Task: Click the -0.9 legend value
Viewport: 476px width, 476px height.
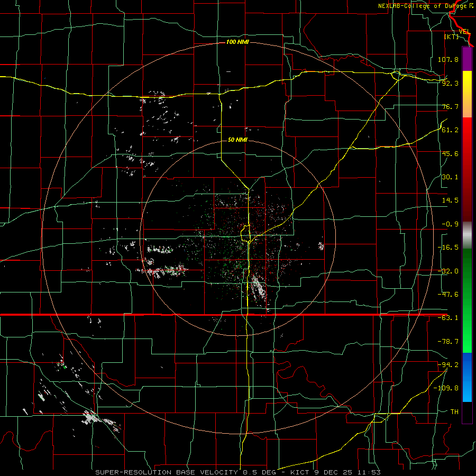Action: coord(450,224)
